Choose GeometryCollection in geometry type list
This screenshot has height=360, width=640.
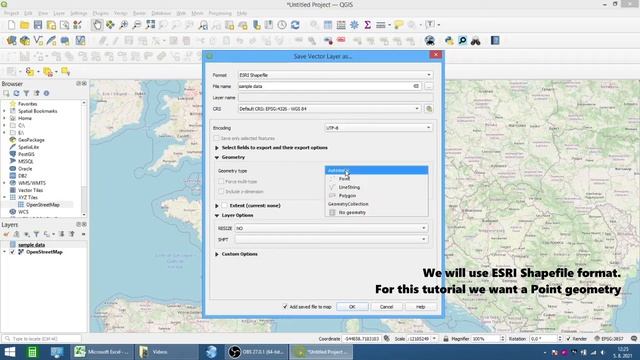pyautogui.click(x=376, y=204)
